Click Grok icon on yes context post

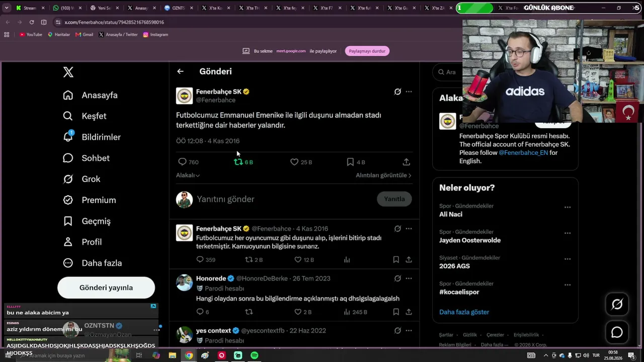pyautogui.click(x=397, y=331)
